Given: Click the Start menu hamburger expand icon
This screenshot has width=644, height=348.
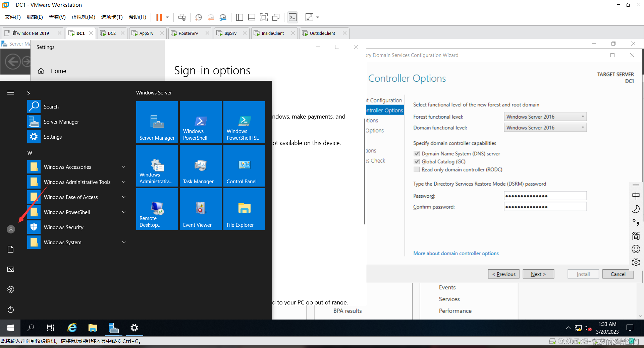Looking at the screenshot, I should [x=11, y=92].
